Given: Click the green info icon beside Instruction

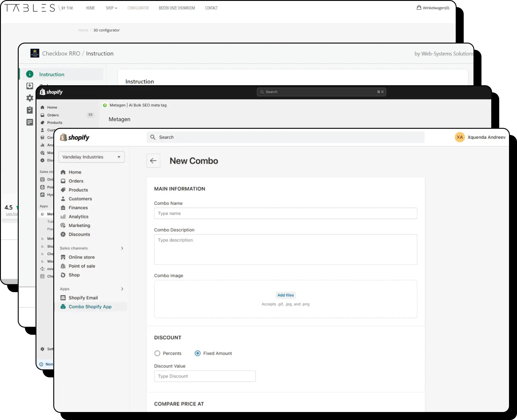Looking at the screenshot, I should pos(30,74).
